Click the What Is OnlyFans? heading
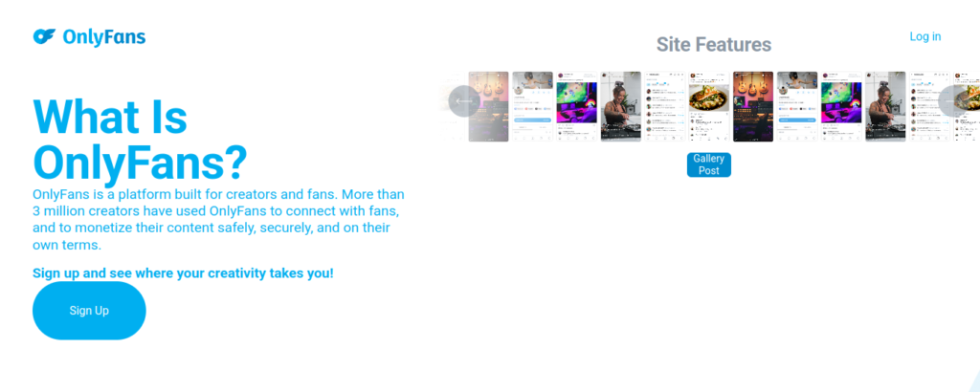Image resolution: width=980 pixels, height=392 pixels. click(141, 139)
